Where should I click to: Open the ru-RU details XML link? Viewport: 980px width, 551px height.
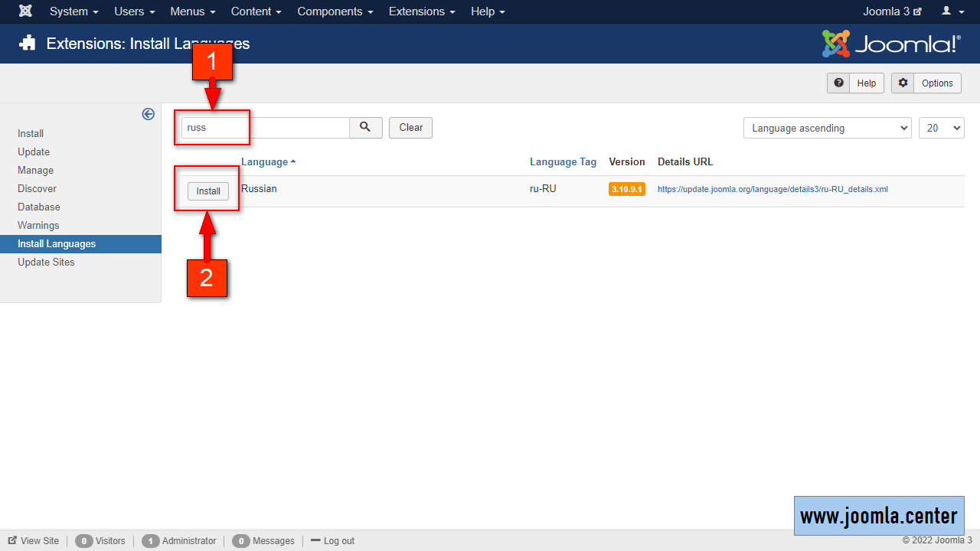pos(773,189)
